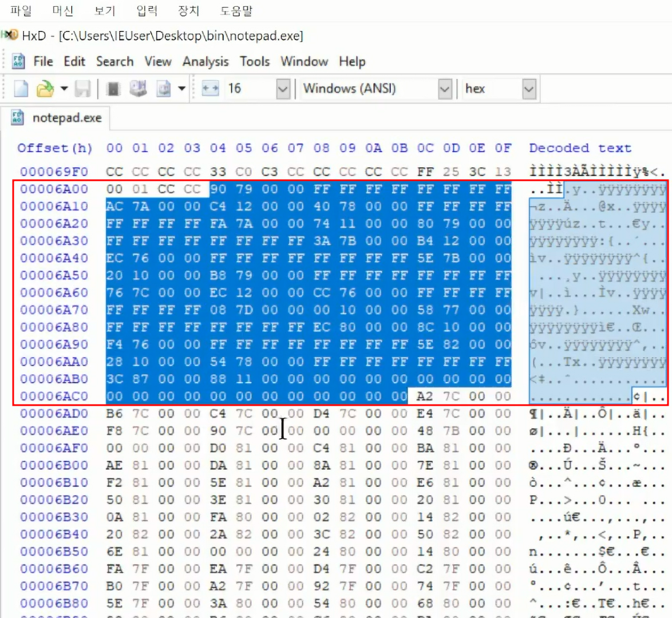Click offset label 00006AD0

[x=54, y=414]
